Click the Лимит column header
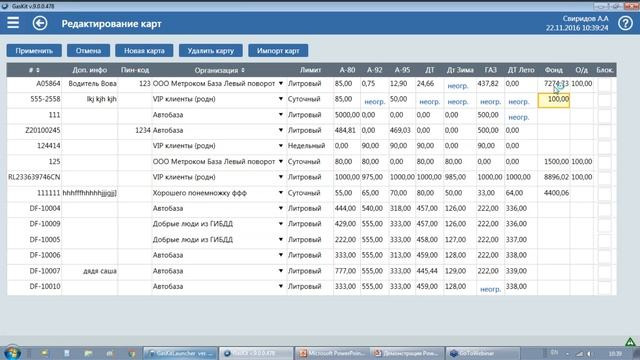Screen dimensions: 640x360 pos(310,70)
